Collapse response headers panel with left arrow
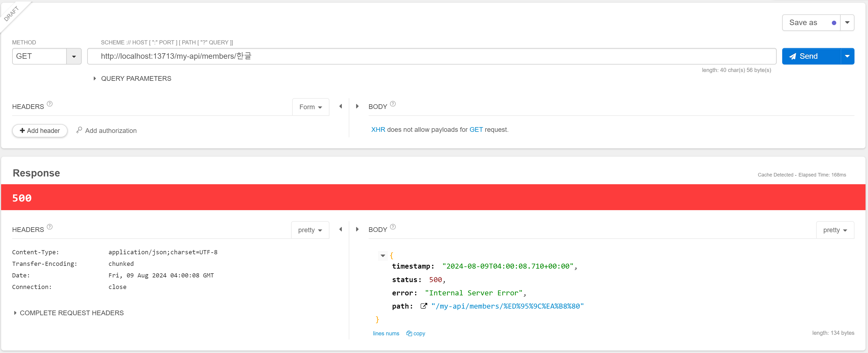The height and width of the screenshot is (353, 868). click(340, 229)
